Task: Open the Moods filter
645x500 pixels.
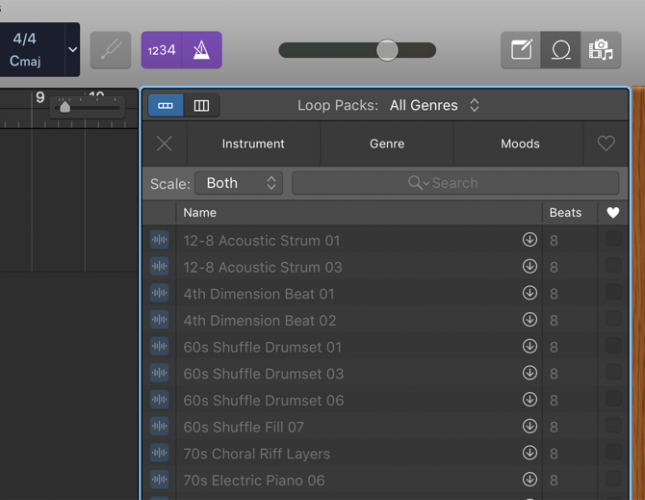Action: 520,144
